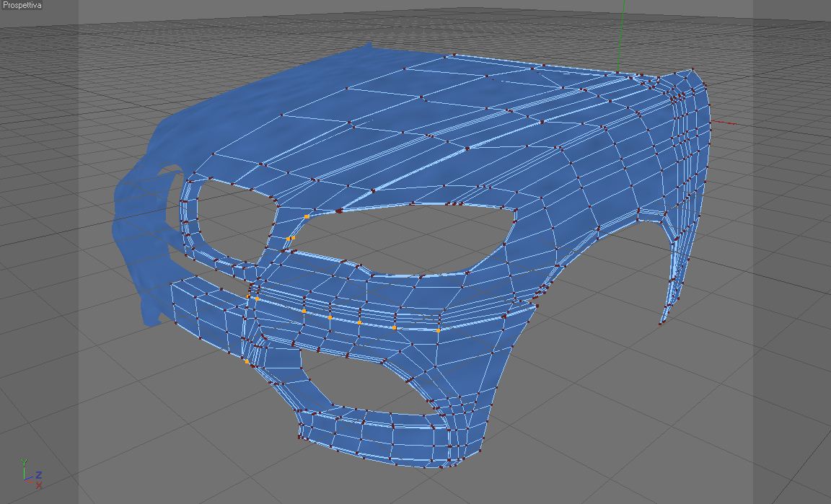Screen dimensions: 831x504
Task: Click the XYZ axis orientation gizmo
Action: click(x=32, y=474)
